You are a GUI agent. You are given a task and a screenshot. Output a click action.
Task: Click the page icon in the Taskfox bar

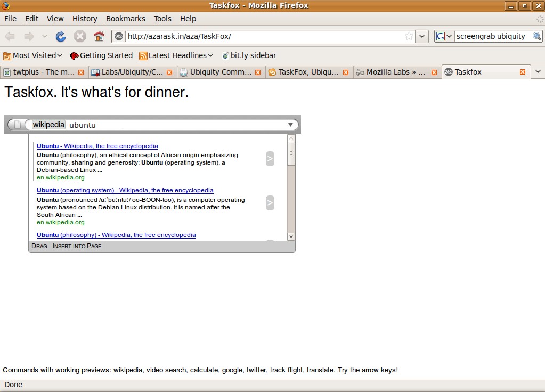point(18,125)
